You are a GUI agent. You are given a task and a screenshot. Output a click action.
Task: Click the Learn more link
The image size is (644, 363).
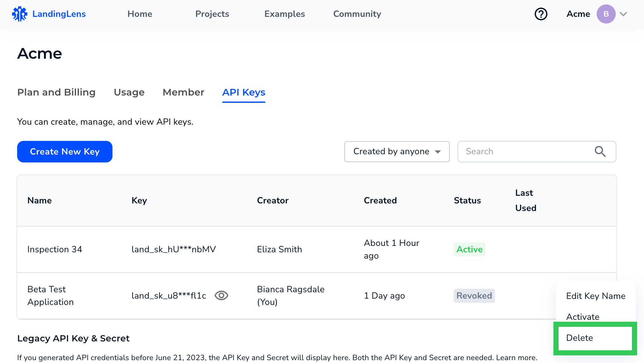coord(516,358)
